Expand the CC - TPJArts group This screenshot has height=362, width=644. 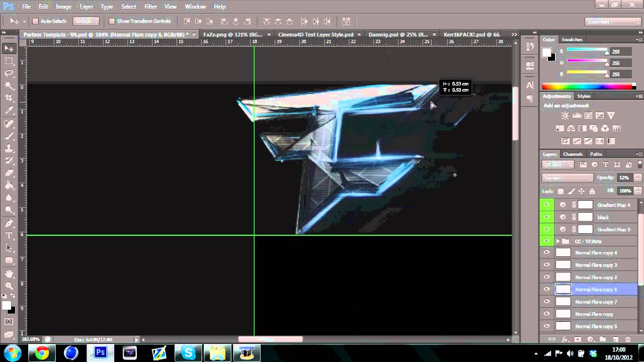point(558,241)
